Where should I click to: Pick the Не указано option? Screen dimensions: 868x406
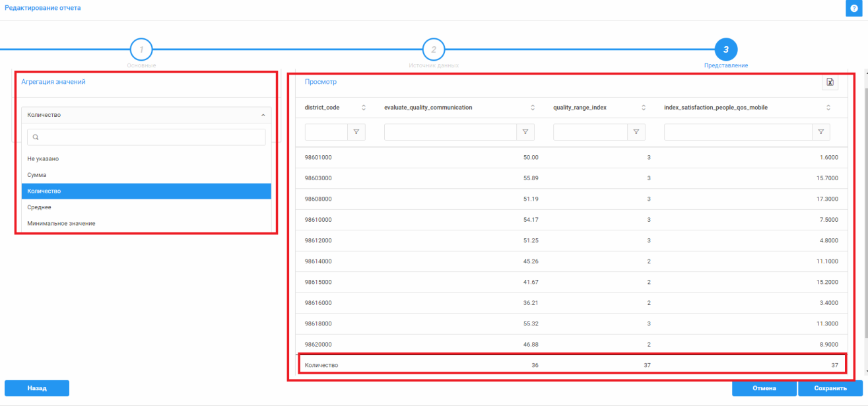tap(44, 159)
